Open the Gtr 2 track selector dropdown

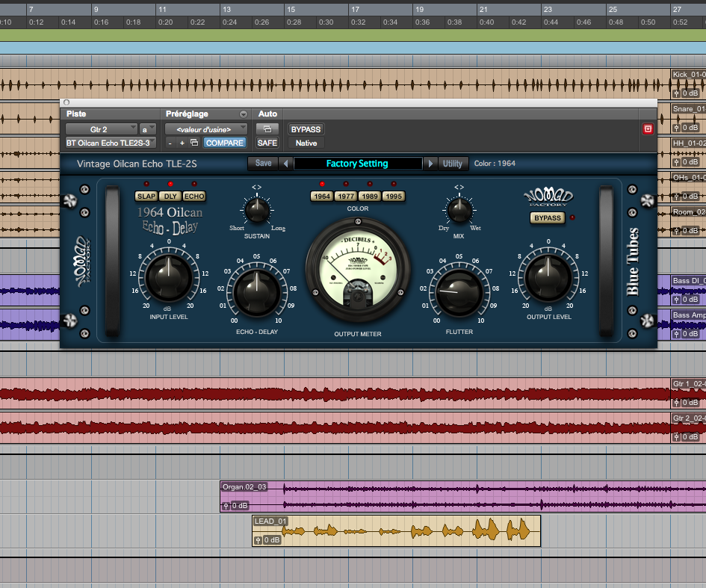[101, 129]
